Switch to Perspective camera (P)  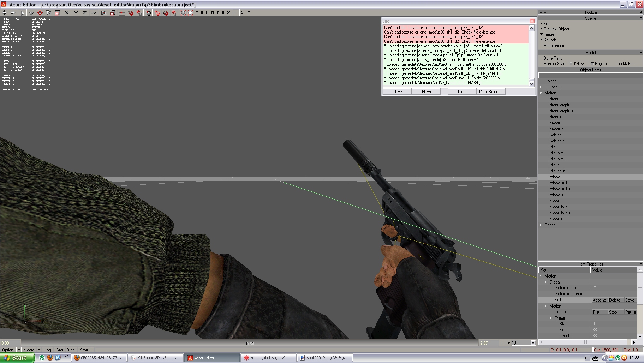tap(235, 13)
